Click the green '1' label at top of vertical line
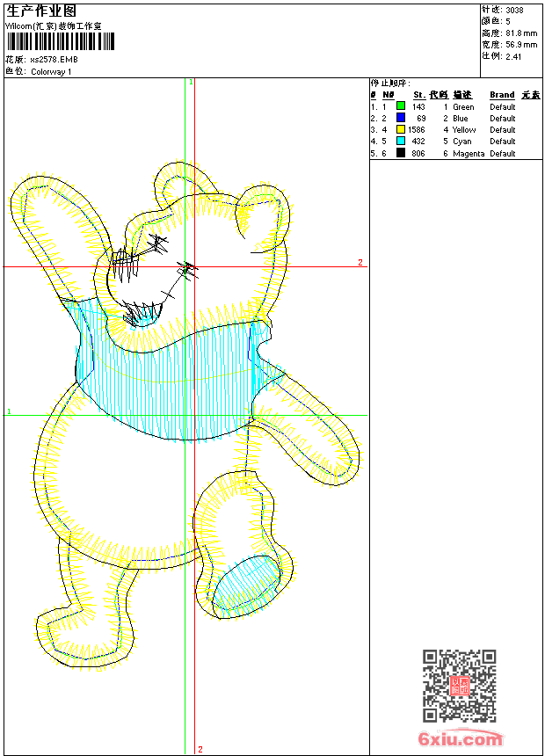 point(191,83)
